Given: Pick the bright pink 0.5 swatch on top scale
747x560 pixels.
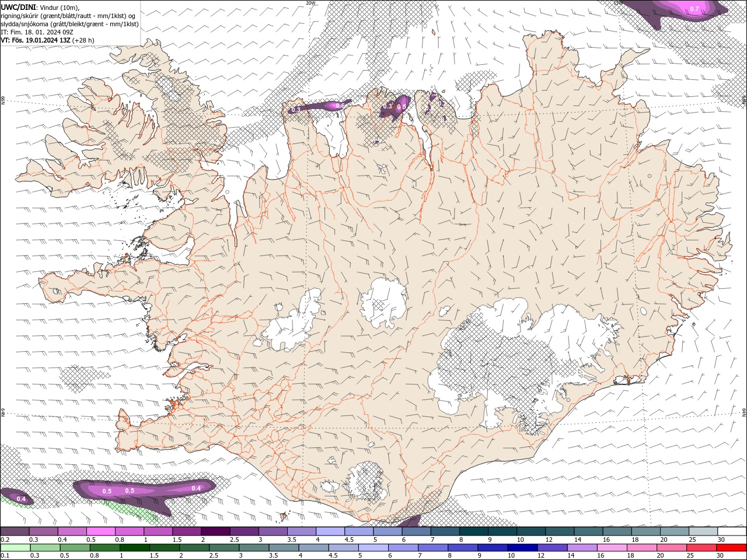Looking at the screenshot, I should tap(100, 531).
